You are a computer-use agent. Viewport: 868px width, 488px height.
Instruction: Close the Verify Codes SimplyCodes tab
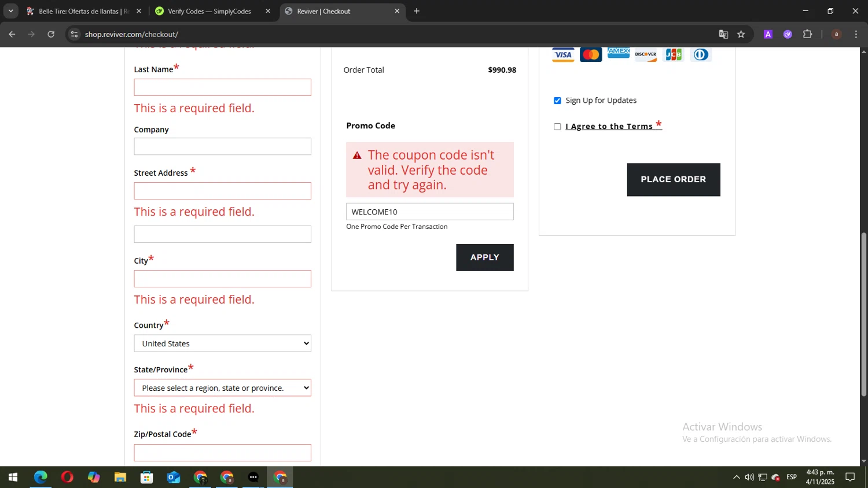click(x=268, y=11)
